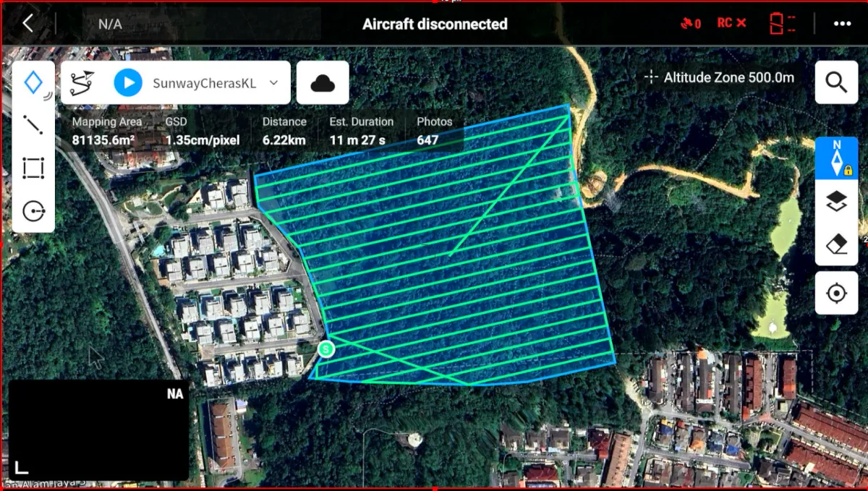This screenshot has width=868, height=491.
Task: Upload the mission via the cloud button
Action: click(323, 83)
